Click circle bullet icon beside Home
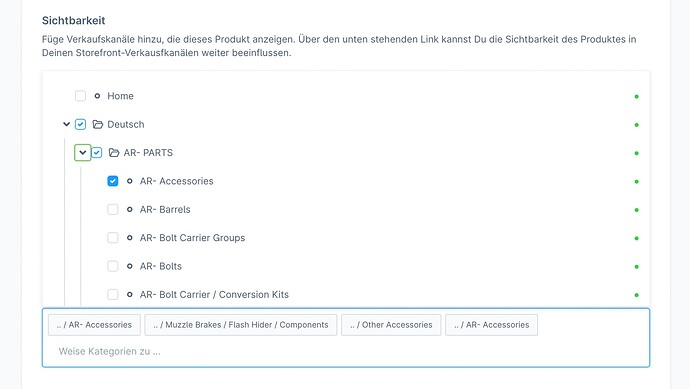 click(97, 96)
